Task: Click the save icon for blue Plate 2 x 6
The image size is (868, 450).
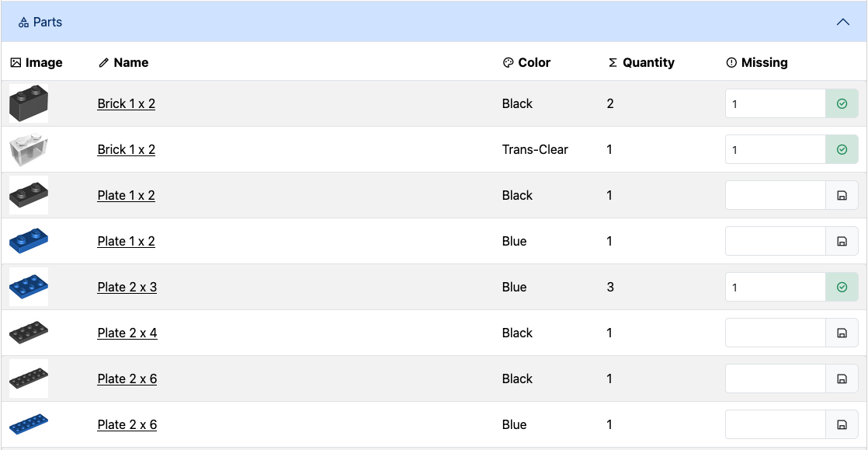Action: [842, 425]
